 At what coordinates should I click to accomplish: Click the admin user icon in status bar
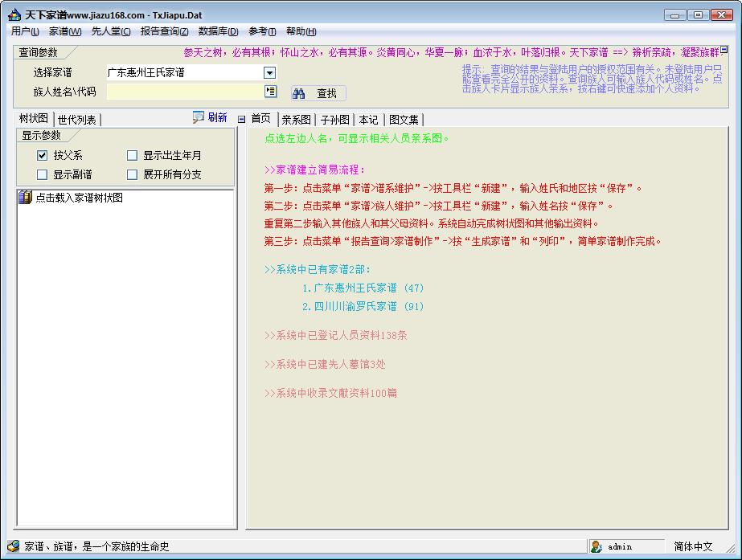click(596, 546)
